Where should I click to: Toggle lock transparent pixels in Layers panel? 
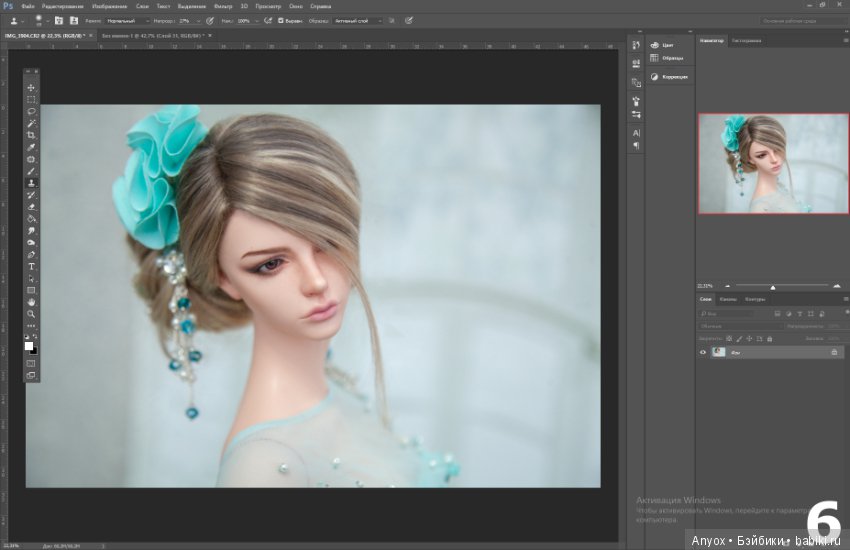(729, 339)
